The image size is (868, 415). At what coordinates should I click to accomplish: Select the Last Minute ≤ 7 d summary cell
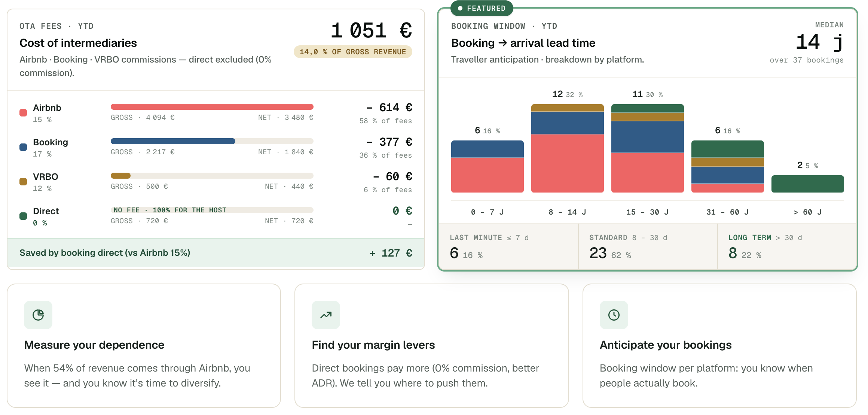[x=508, y=246]
